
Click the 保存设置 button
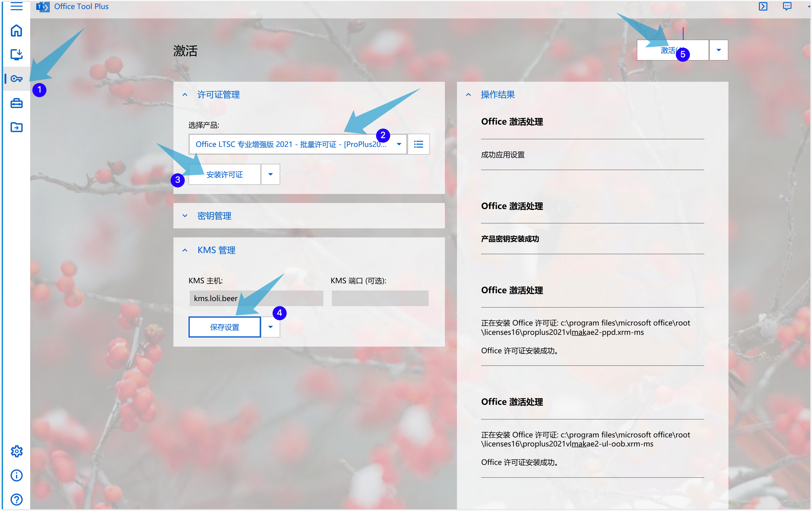tap(225, 327)
